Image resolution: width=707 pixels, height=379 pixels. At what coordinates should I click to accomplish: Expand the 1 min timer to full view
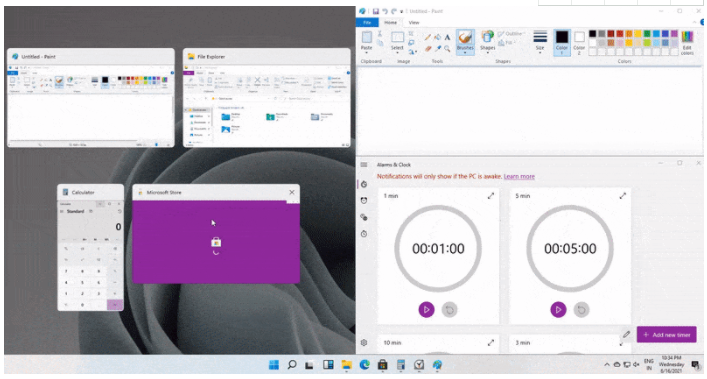coord(491,196)
